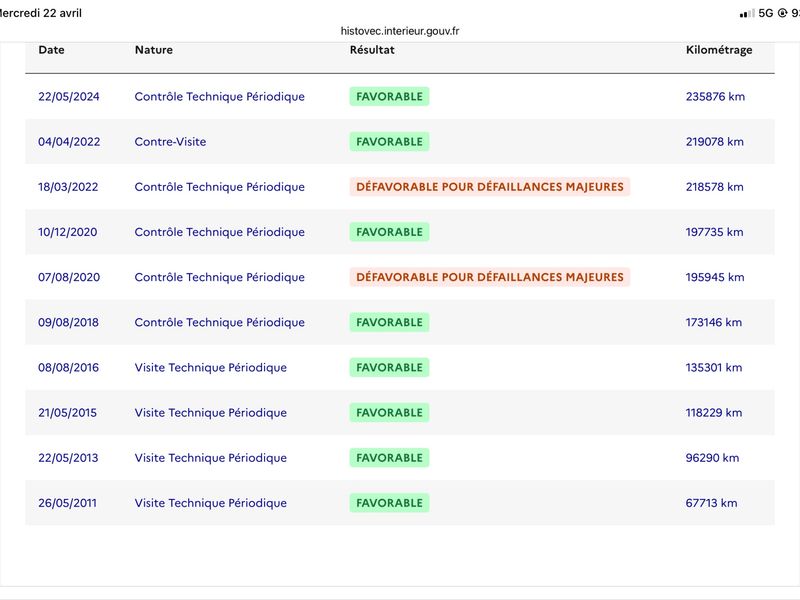Select the Nature column header
Image resolution: width=800 pixels, height=600 pixels.
[x=154, y=50]
